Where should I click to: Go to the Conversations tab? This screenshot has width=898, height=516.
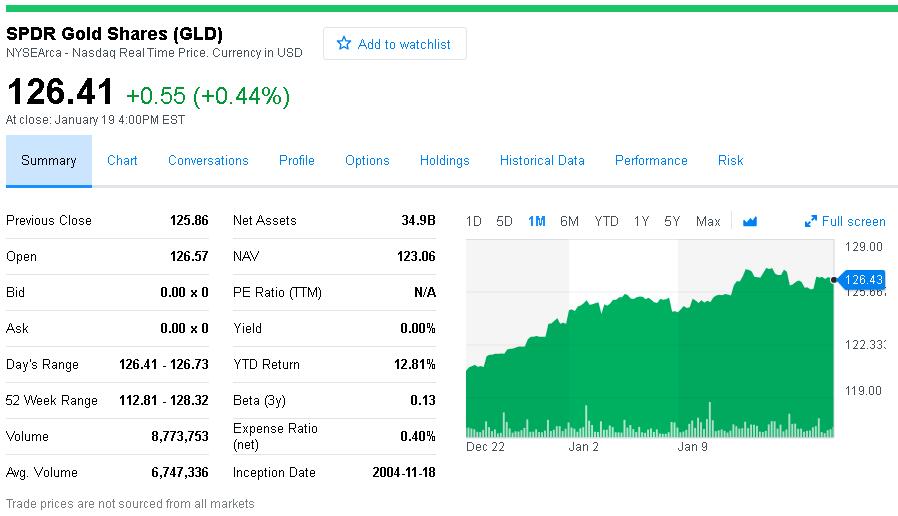tap(208, 161)
